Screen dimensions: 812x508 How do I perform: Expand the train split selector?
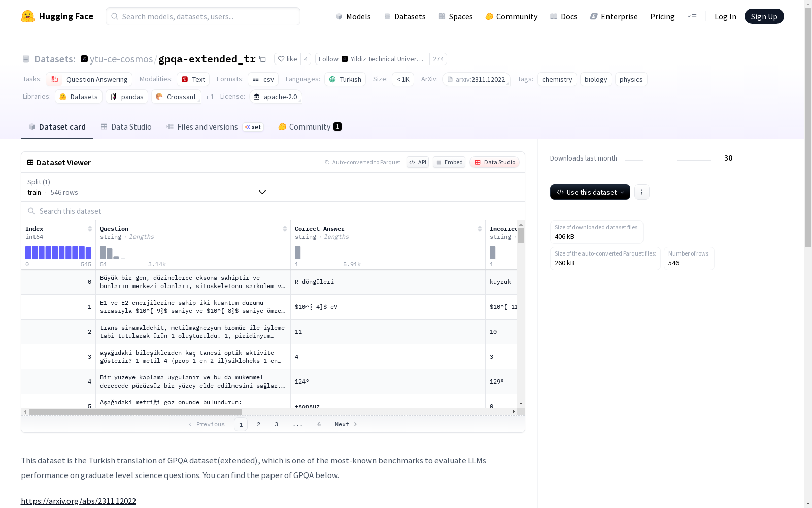(x=147, y=187)
